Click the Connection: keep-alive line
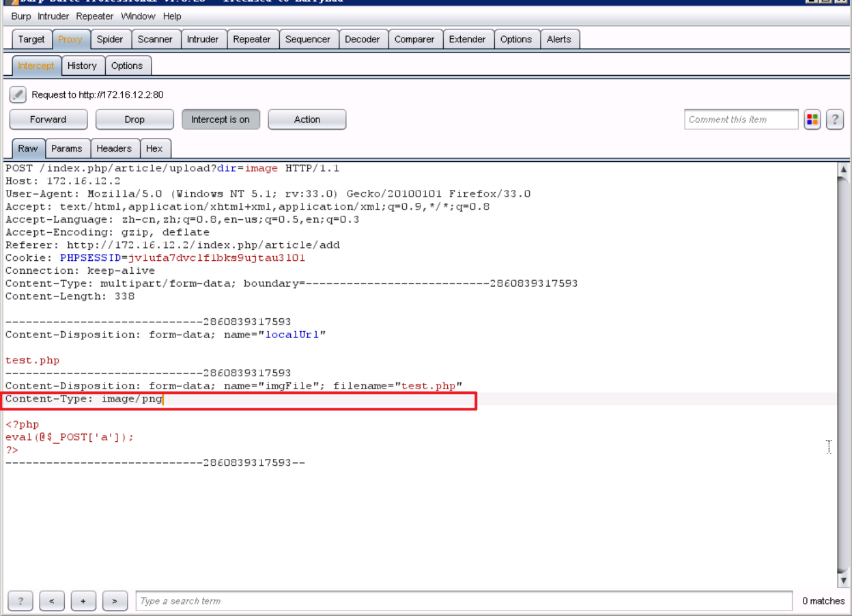 point(80,270)
